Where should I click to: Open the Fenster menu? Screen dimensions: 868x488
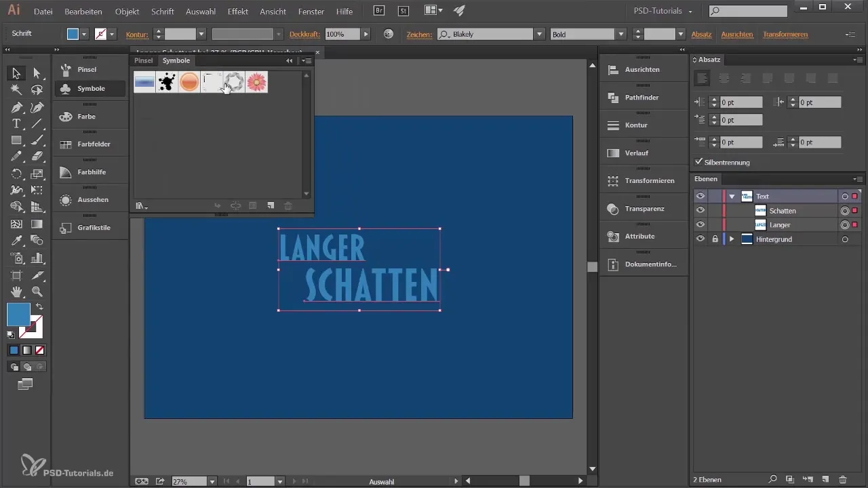tap(311, 12)
